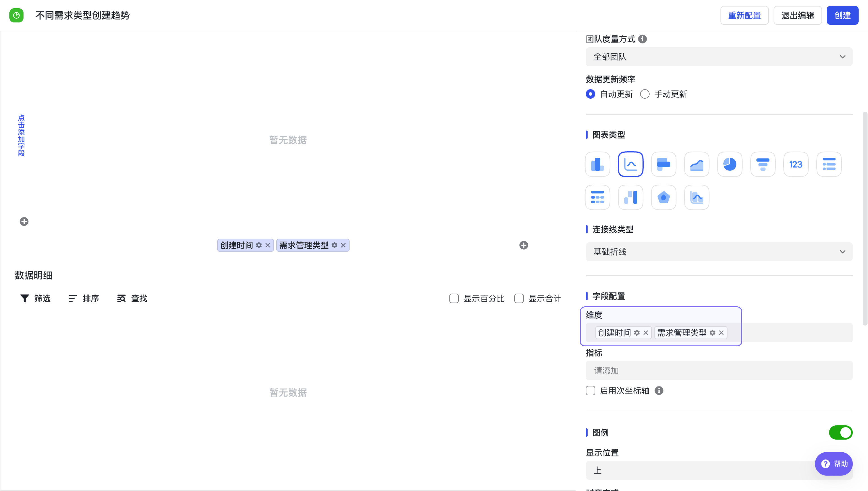Open the 排序 sort option
This screenshot has height=491, width=868.
(84, 299)
